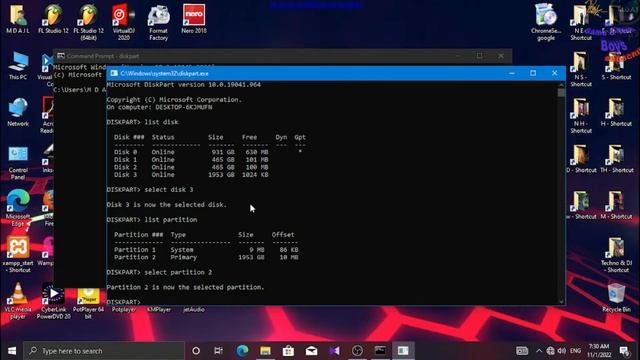Image resolution: width=640 pixels, height=360 pixels.
Task: Launch the VirtualDJ 2020 desktop icon
Action: (x=124, y=23)
